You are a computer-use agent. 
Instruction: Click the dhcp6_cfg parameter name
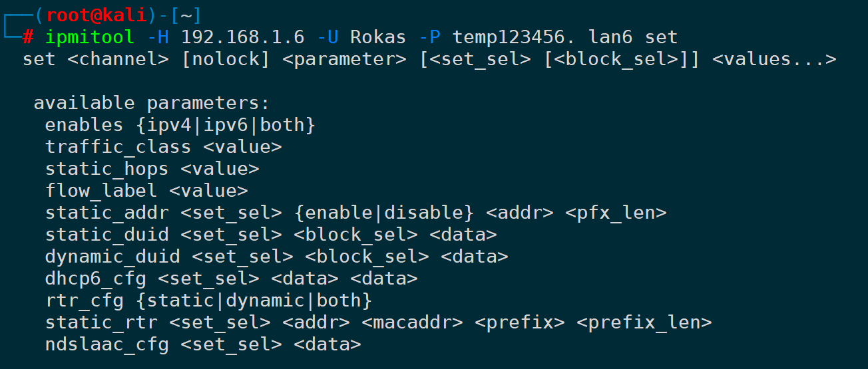pyautogui.click(x=95, y=279)
